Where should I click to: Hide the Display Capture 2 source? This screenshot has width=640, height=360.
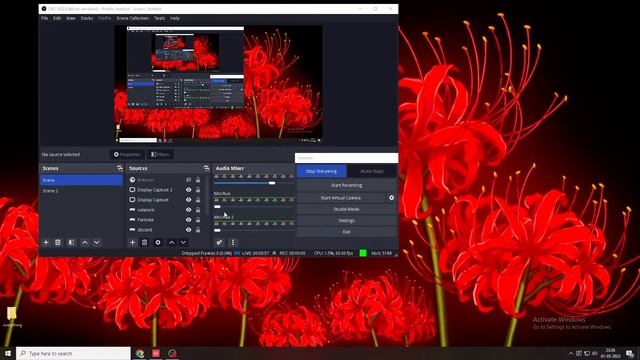coord(188,190)
